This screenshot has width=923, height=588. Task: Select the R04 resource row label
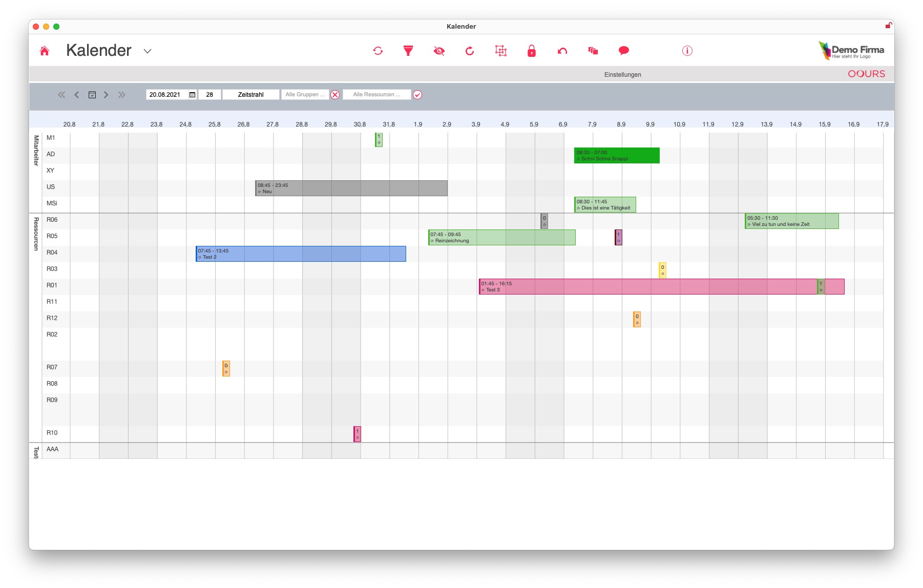coord(52,253)
